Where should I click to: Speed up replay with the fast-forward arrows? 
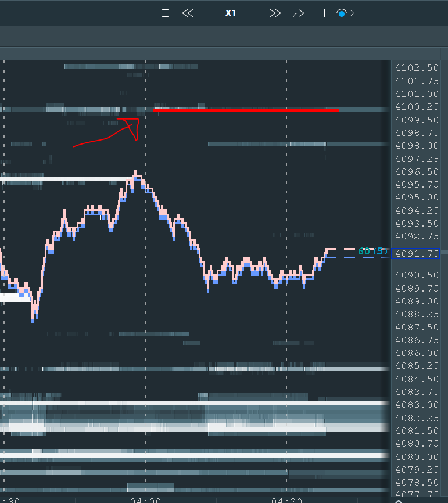pos(275,13)
